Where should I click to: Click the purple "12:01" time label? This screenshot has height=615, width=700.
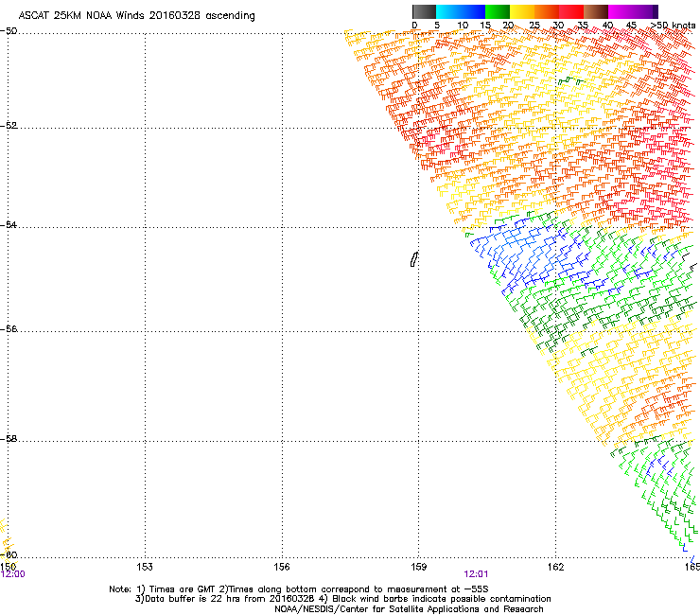click(x=476, y=574)
